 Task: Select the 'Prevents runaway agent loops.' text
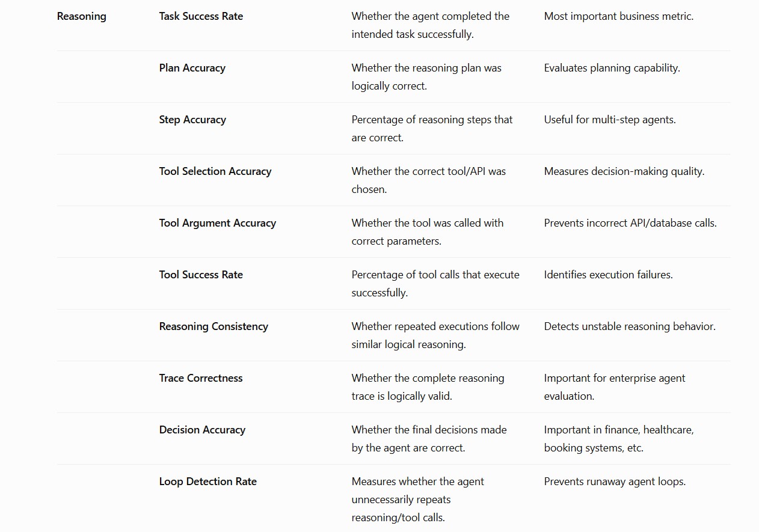[615, 482]
